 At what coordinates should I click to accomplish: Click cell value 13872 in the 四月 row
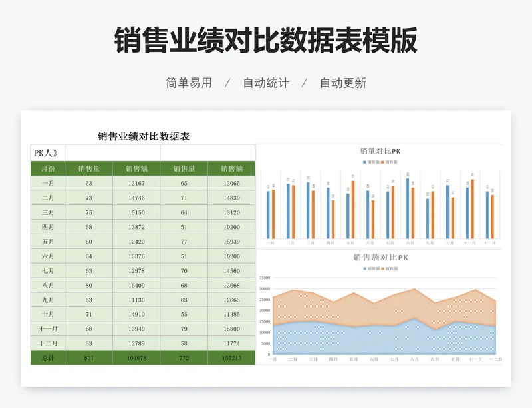point(136,227)
